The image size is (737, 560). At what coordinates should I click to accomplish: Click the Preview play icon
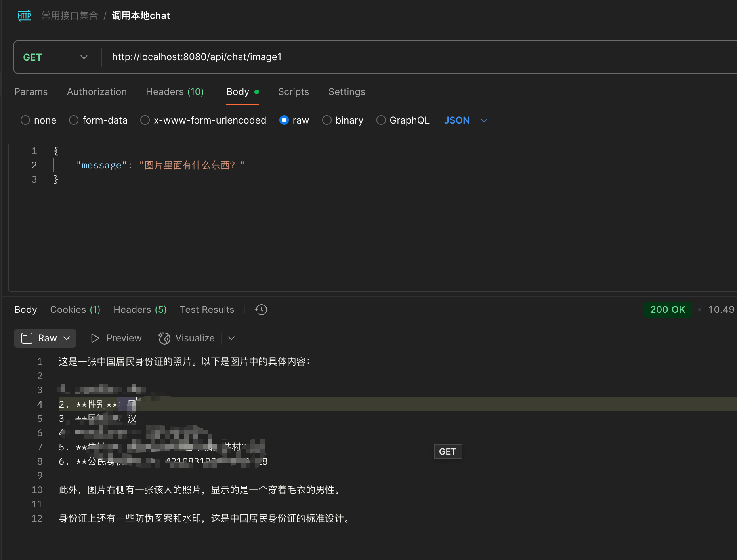point(95,338)
